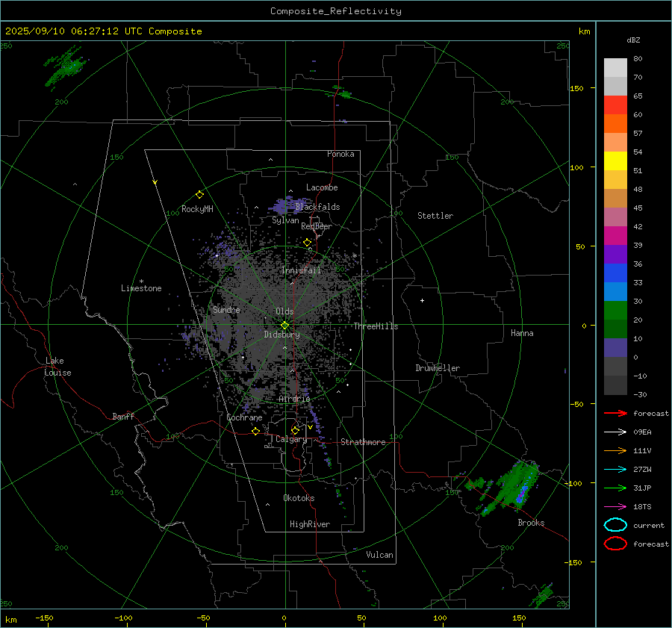Pick the light gray 70-80 dBZ swatch
The width and height of the screenshot is (672, 628).
[615, 68]
